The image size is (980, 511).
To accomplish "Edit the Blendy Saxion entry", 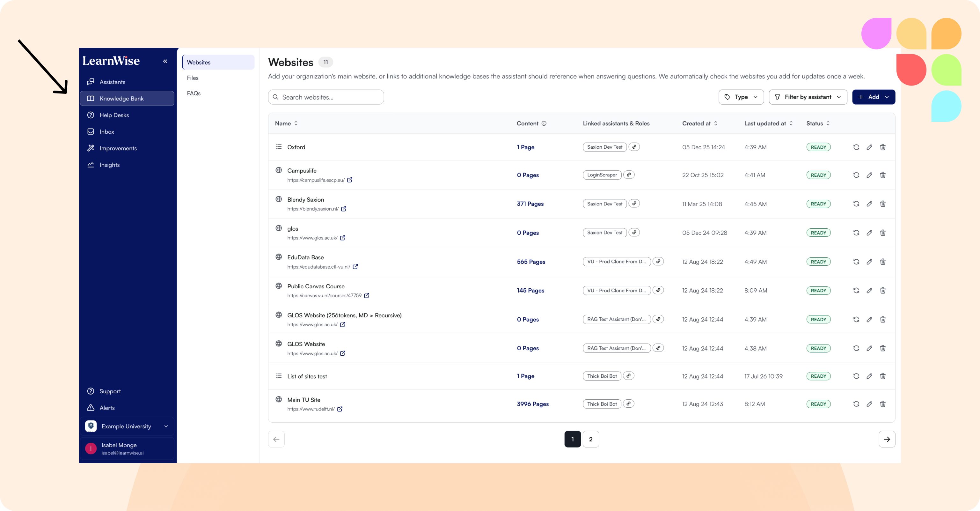I will [x=869, y=204].
